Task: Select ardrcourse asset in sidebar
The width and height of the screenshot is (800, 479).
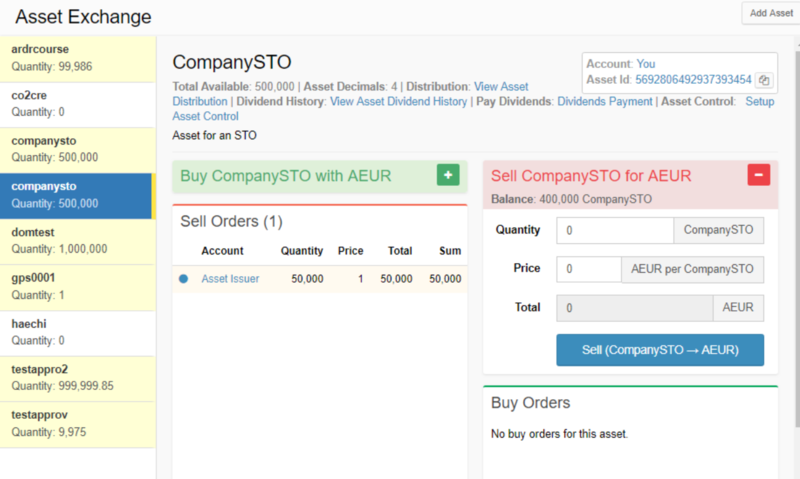Action: point(78,57)
